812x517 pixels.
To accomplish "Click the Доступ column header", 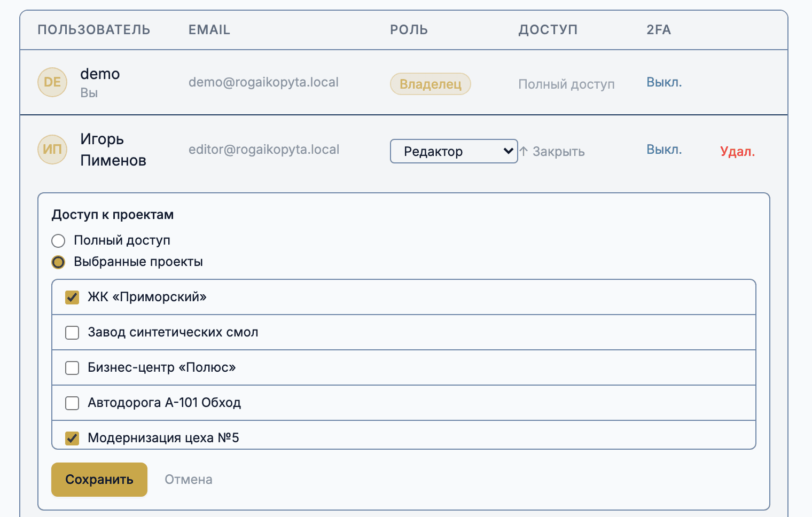I will click(x=548, y=30).
